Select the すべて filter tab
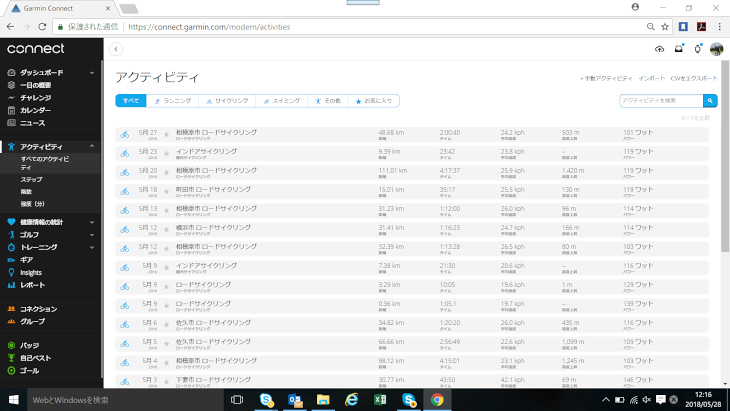Image resolution: width=730 pixels, height=411 pixels. (x=131, y=101)
